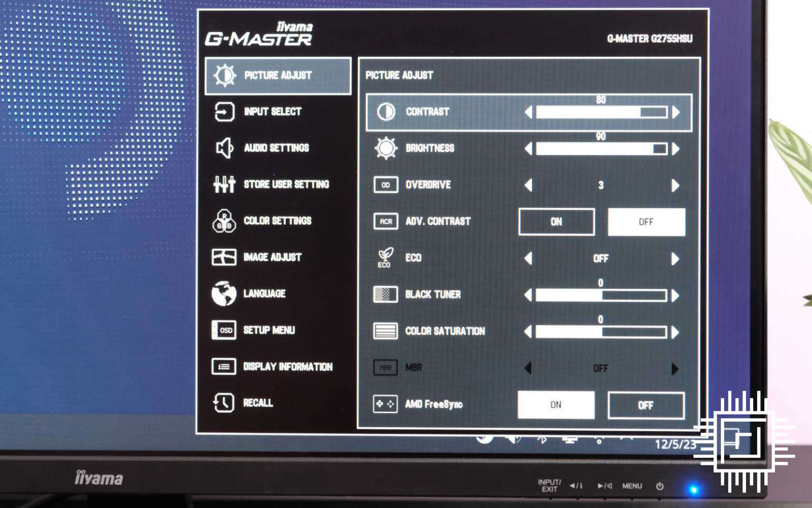This screenshot has height=508, width=812.
Task: Decrease Color Saturation with left arrow
Action: click(528, 332)
